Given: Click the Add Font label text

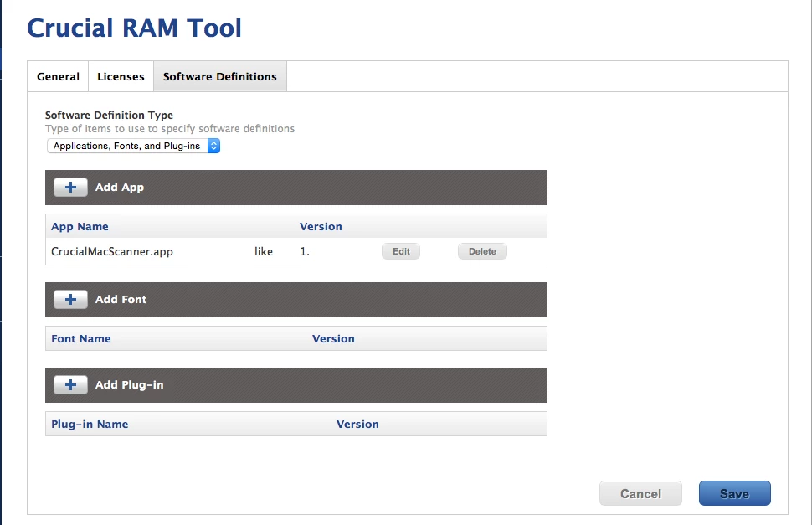Looking at the screenshot, I should pos(121,299).
